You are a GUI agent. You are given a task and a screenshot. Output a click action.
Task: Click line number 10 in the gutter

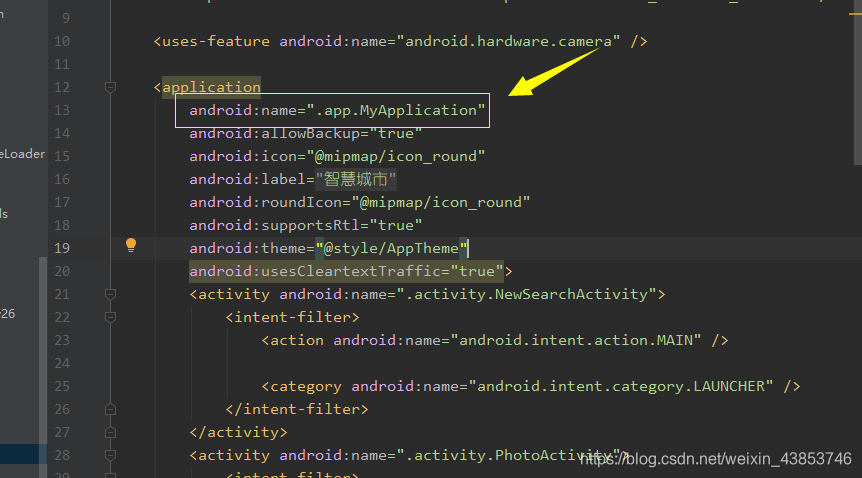point(62,41)
